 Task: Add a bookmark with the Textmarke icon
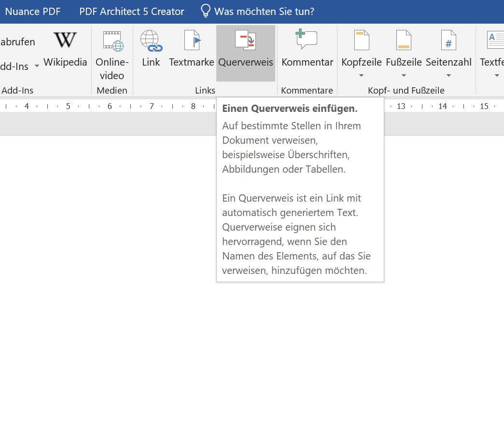click(192, 40)
